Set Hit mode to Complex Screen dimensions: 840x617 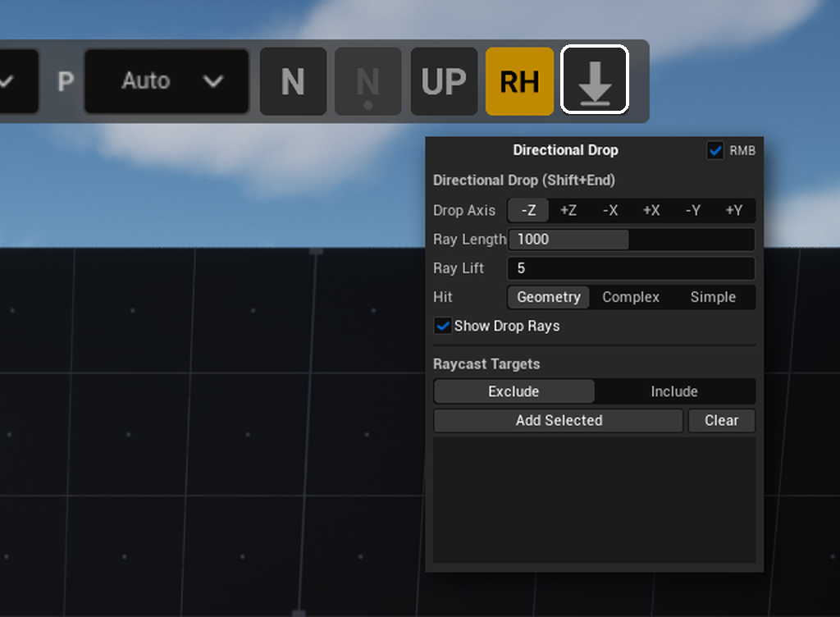tap(631, 297)
